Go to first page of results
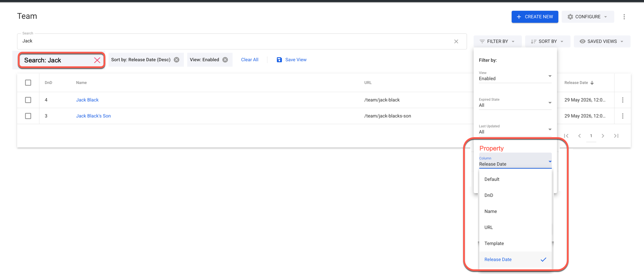 (x=566, y=136)
